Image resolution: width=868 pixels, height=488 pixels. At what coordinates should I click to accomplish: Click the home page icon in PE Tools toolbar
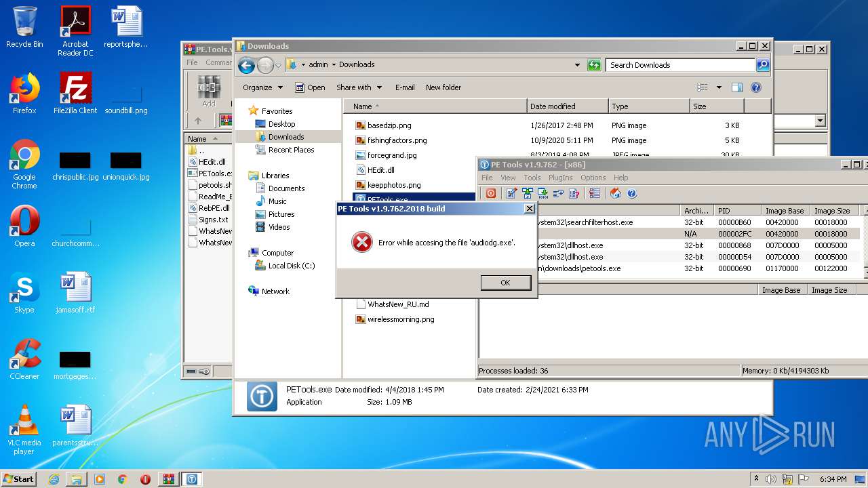point(616,194)
